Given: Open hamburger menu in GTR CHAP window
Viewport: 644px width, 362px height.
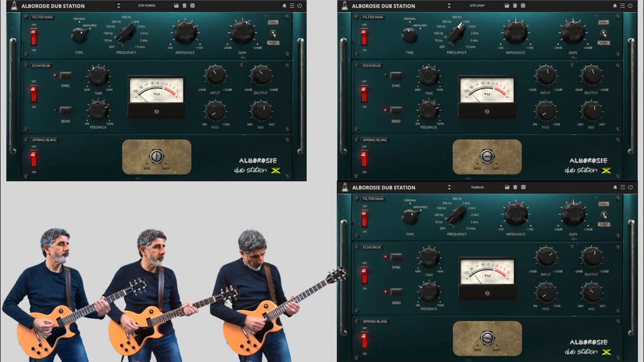Looking at the screenshot, I should click(x=622, y=6).
